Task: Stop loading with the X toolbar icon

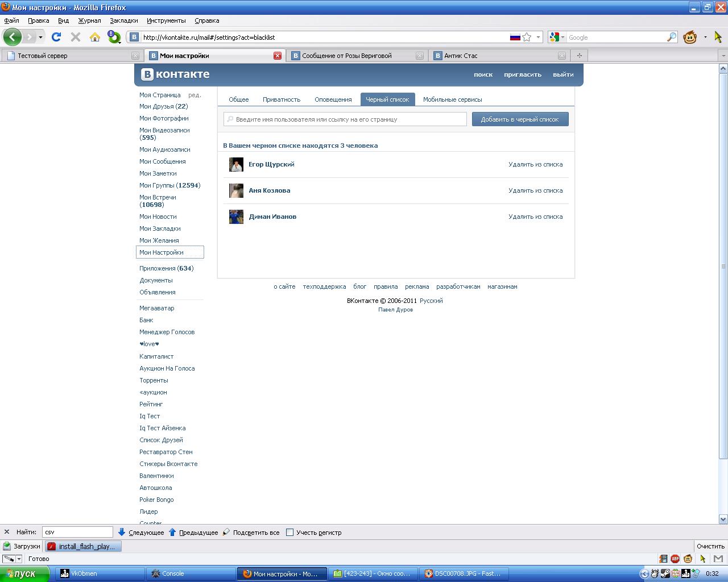Action: 75,37
